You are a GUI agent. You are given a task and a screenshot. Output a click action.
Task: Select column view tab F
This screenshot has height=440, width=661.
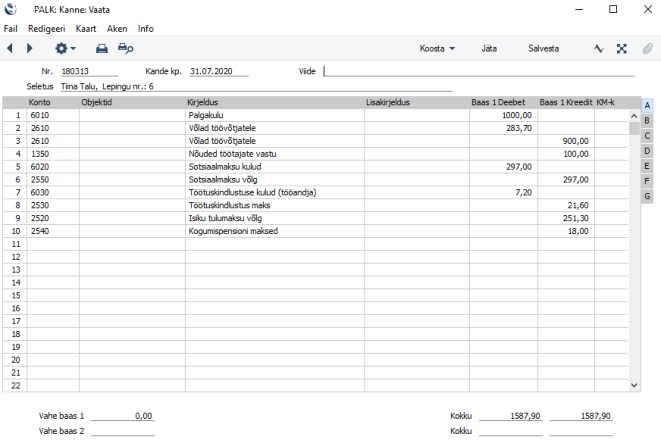(x=647, y=181)
